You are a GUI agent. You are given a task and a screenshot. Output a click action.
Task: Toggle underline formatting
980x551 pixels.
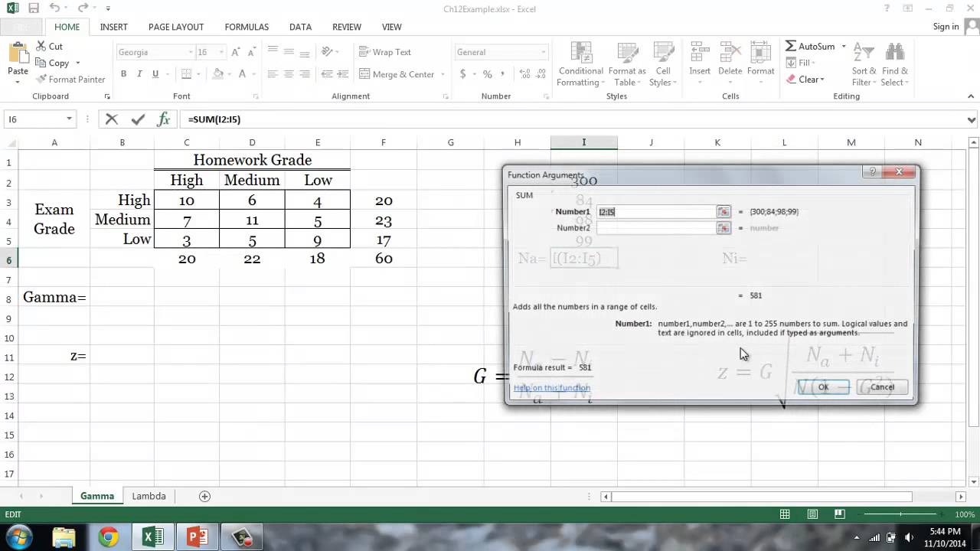tap(155, 74)
